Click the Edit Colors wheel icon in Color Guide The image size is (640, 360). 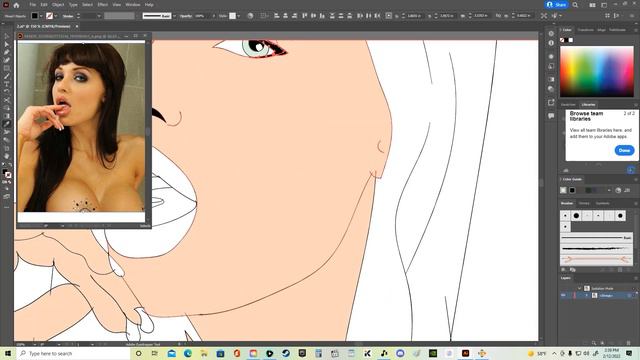(x=618, y=190)
